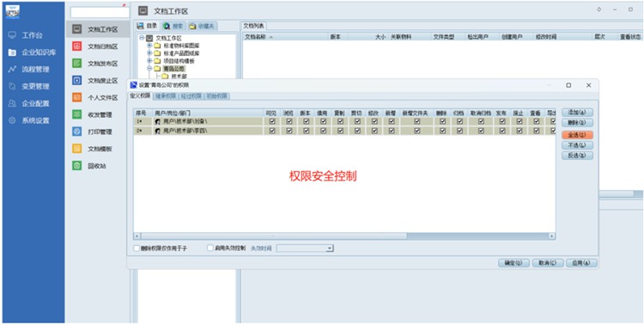
Task: Open 系统设置 gear icon in blue sidebar
Action: coord(12,120)
